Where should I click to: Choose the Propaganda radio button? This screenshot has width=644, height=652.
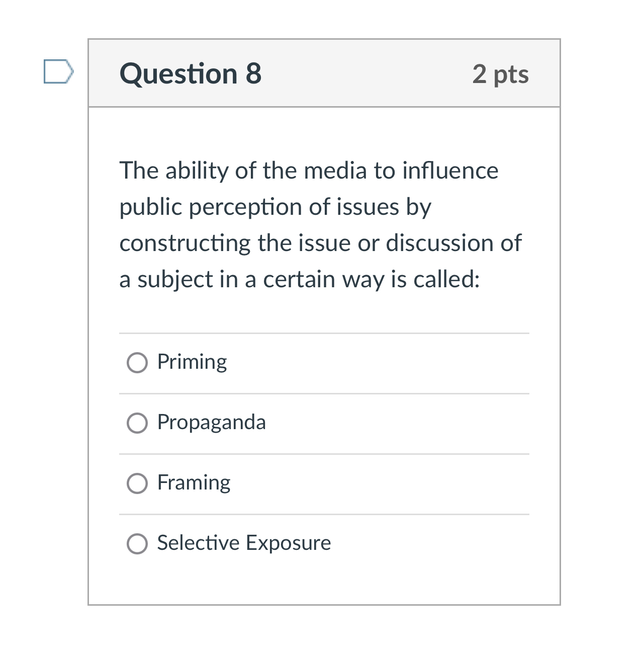coord(137,423)
